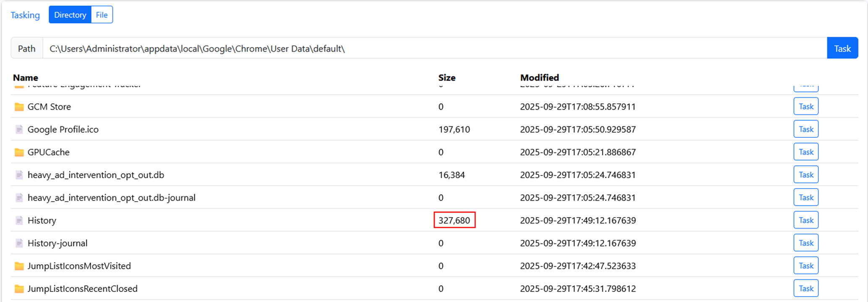Click the History-journal file icon
868x302 pixels.
coord(19,243)
